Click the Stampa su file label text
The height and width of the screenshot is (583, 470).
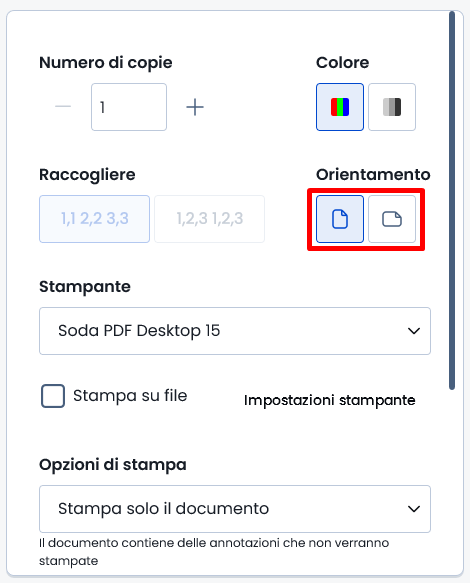tap(130, 396)
